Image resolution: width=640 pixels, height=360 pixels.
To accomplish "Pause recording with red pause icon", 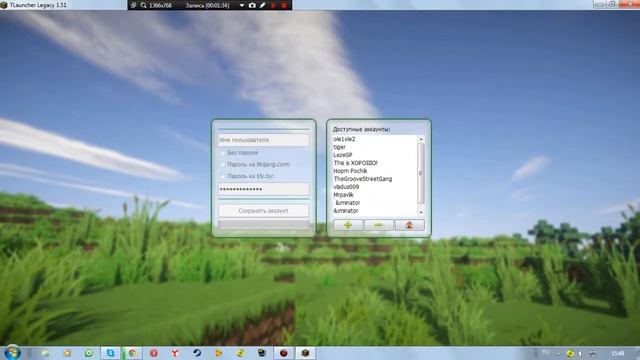I will coord(273,5).
